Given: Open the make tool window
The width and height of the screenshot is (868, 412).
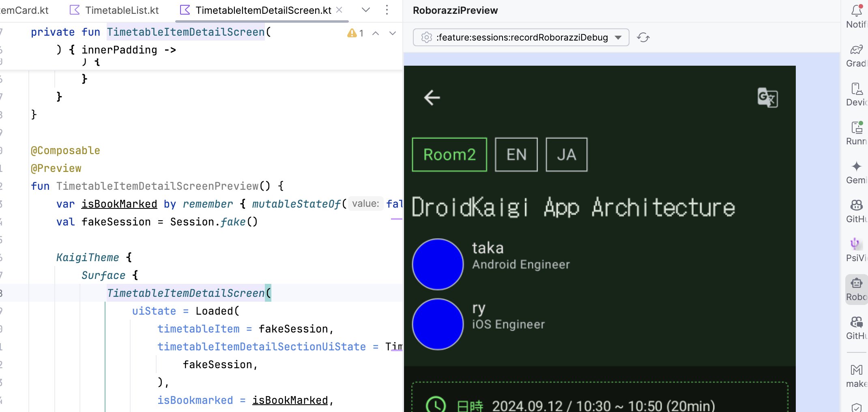Looking at the screenshot, I should coord(856,376).
